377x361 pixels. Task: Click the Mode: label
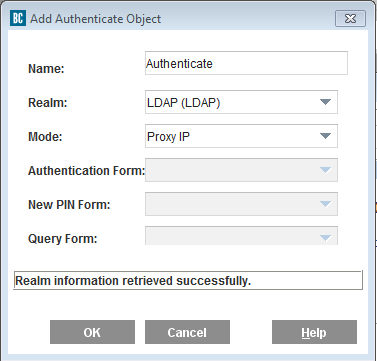point(45,137)
